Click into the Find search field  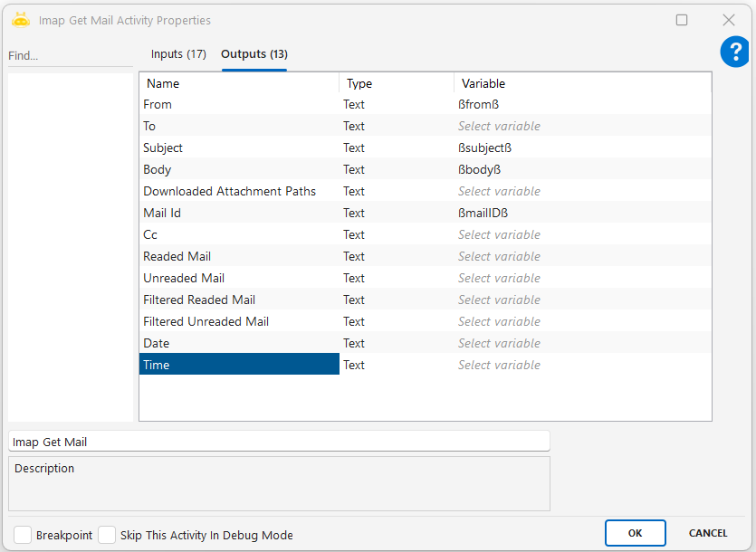click(70, 56)
